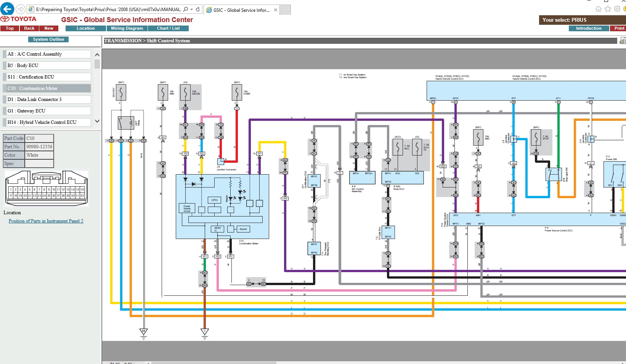Open the browser Tools gear icon

[x=617, y=9]
